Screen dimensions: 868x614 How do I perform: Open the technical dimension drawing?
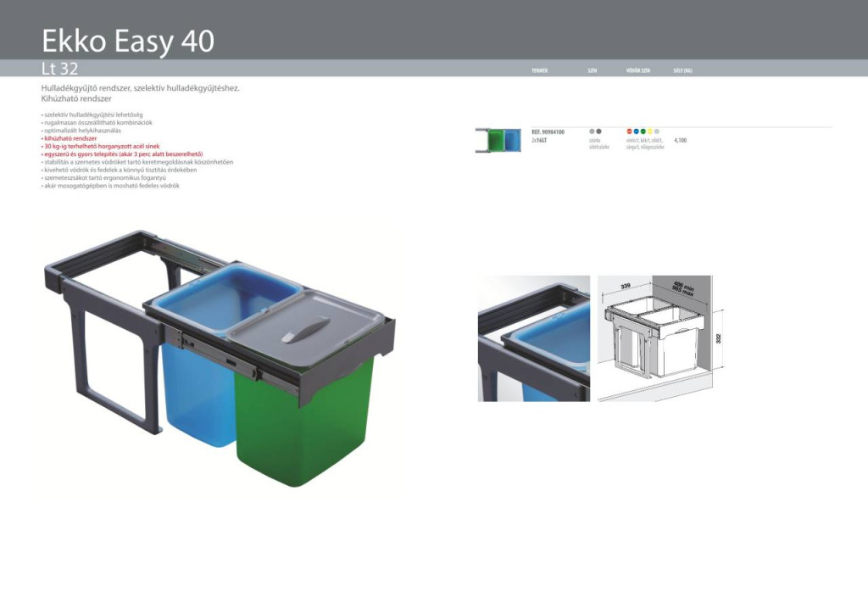pyautogui.click(x=655, y=338)
